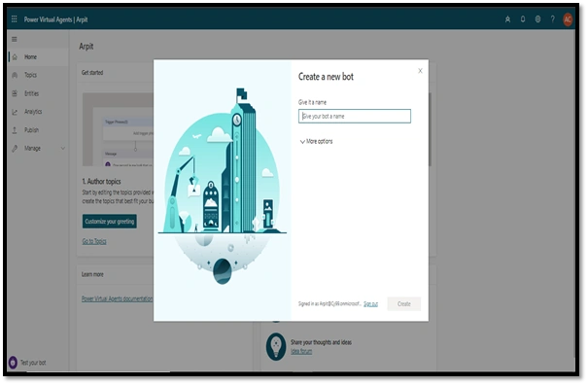588x385 pixels.
Task: Open the Manage menu item
Action: click(x=38, y=149)
